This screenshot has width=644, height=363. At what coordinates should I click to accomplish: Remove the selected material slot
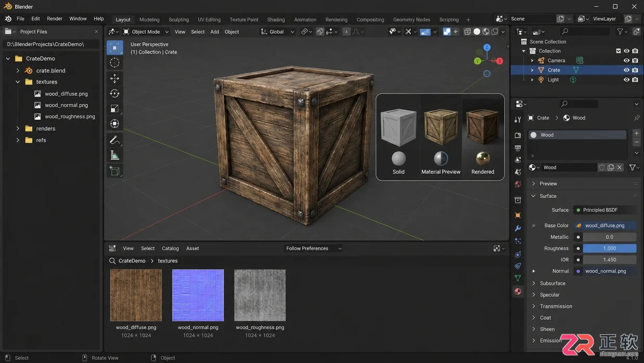click(x=637, y=142)
